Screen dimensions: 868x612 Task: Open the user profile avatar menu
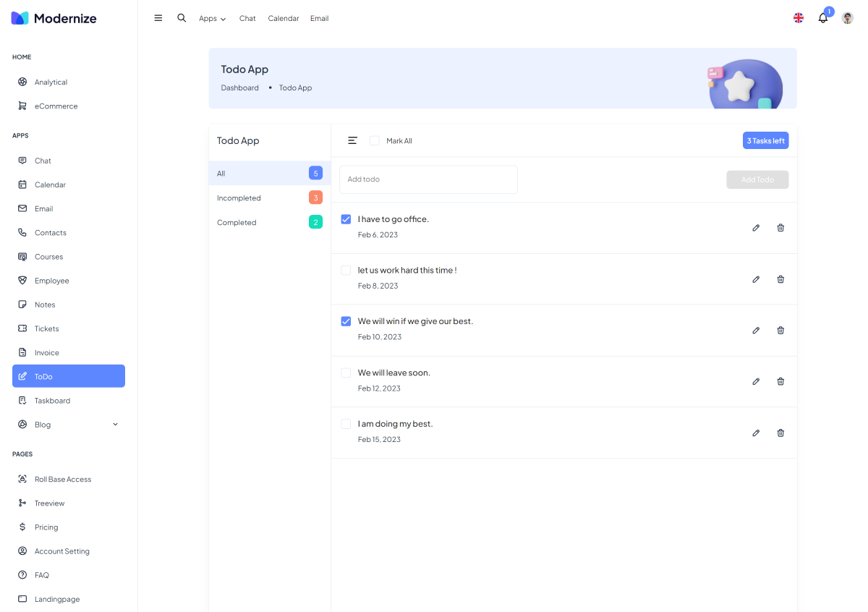(x=847, y=18)
